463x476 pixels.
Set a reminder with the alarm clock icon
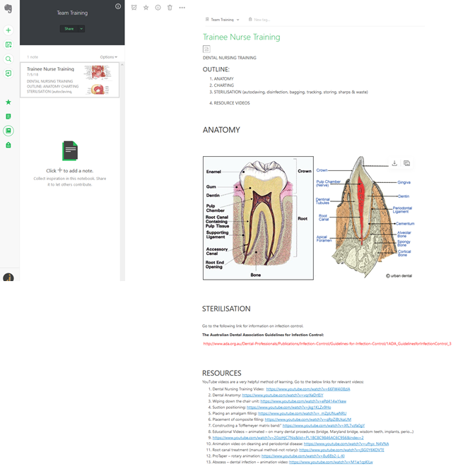pyautogui.click(x=134, y=8)
